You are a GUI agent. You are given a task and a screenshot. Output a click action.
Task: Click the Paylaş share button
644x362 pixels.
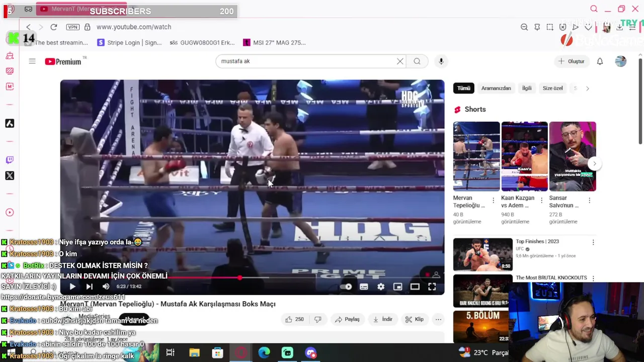pyautogui.click(x=347, y=319)
